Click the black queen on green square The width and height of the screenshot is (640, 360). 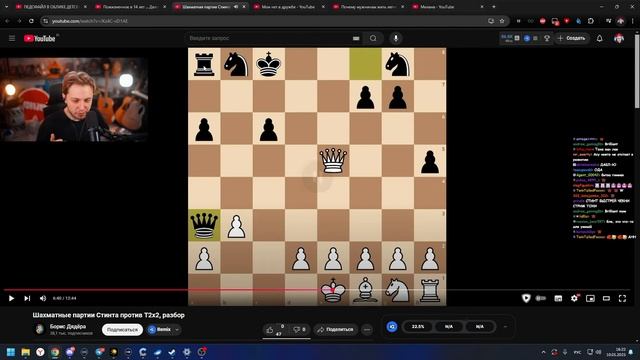tap(204, 225)
